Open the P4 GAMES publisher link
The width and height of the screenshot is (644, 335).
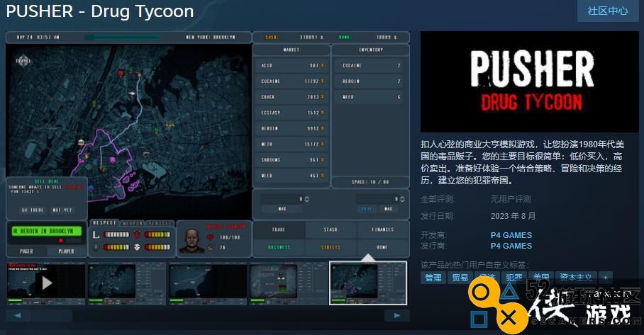coord(511,246)
